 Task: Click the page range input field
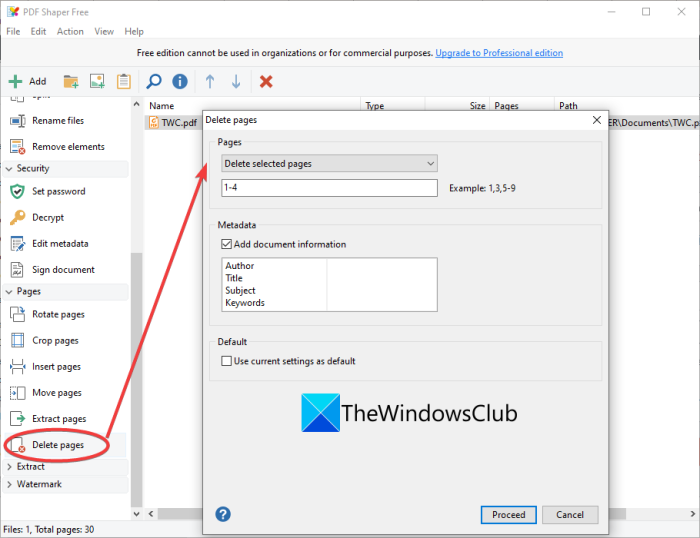[329, 188]
